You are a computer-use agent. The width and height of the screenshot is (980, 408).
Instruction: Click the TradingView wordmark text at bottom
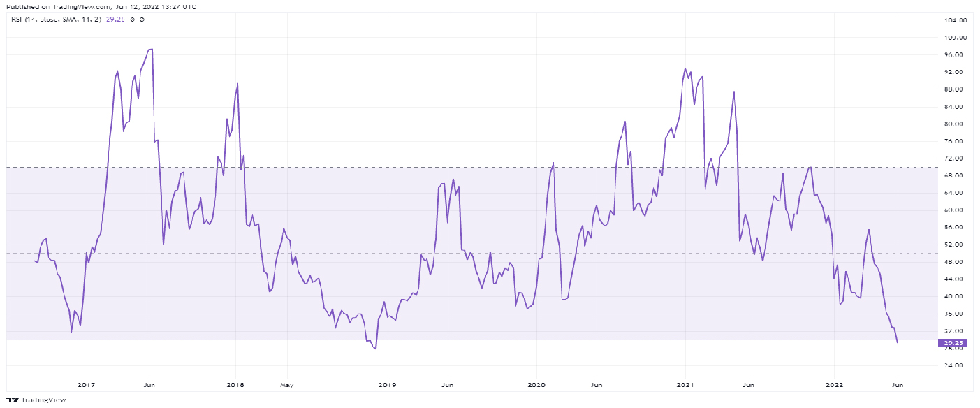[x=43, y=401]
